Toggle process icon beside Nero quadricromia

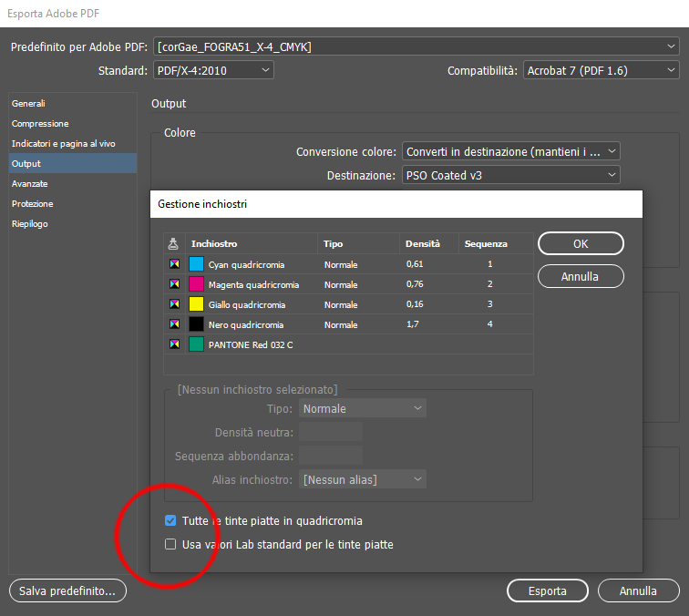174,324
